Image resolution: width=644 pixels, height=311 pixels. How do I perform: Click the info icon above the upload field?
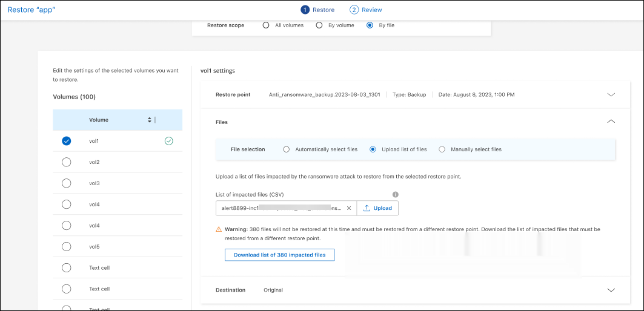click(395, 195)
